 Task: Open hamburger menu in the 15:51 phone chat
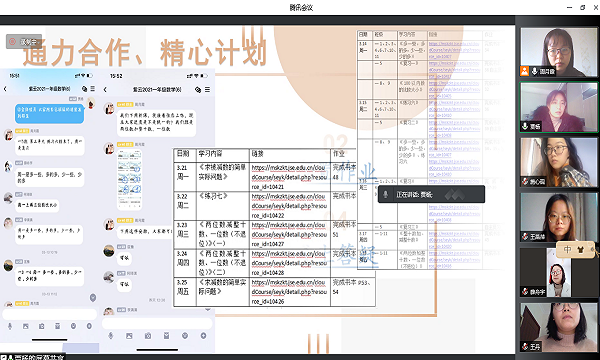pos(93,89)
